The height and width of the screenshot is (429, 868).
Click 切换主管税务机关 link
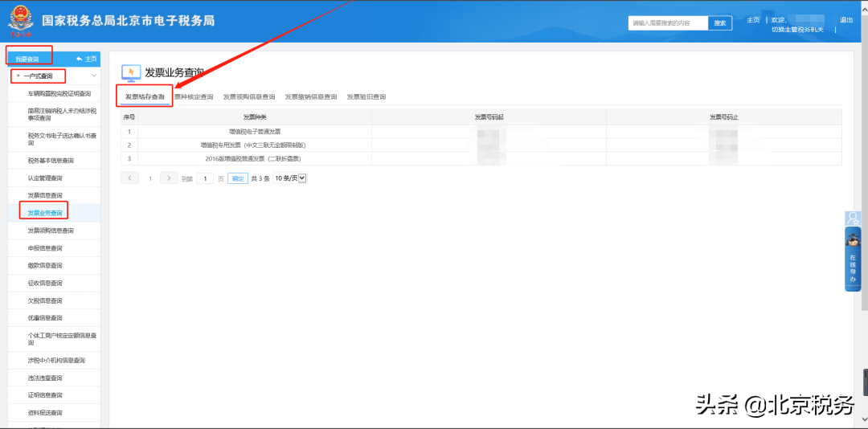(x=798, y=30)
